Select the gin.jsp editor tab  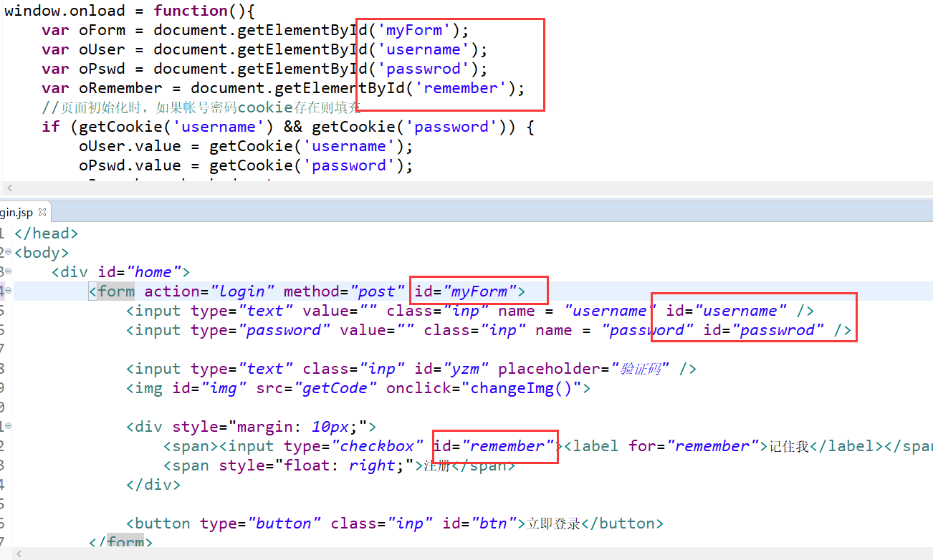[17, 213]
